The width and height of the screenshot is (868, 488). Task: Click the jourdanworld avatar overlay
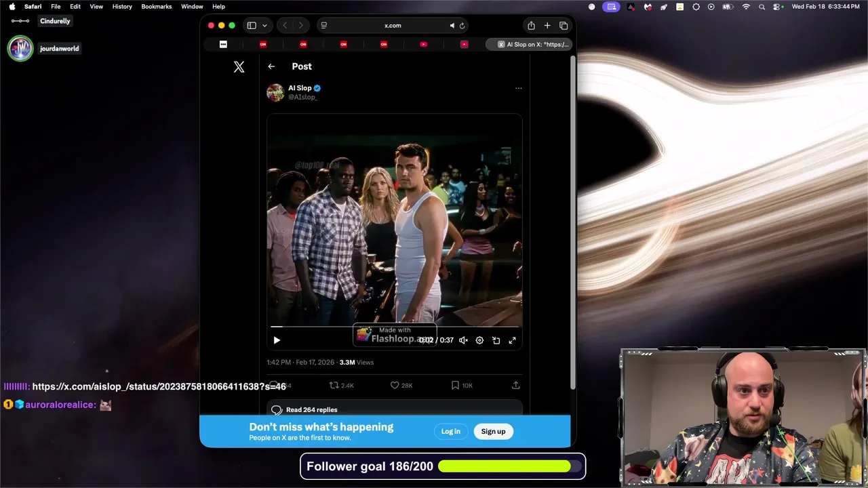20,49
